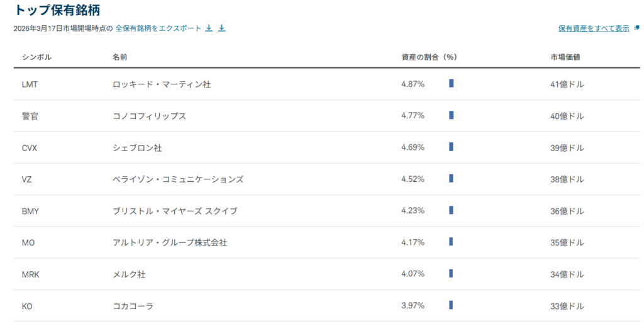644x326 pixels.
Task: Click the CVX ticker symbol
Action: [x=30, y=148]
